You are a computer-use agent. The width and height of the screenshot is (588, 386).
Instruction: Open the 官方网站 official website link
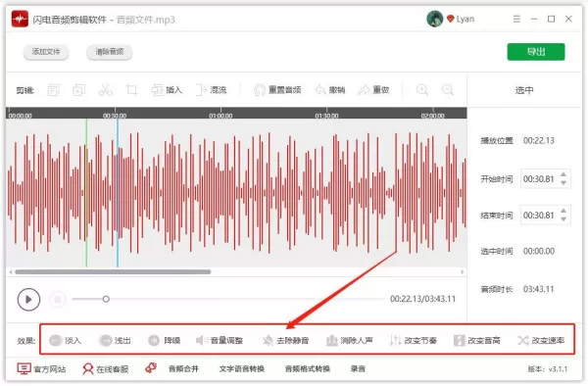(x=41, y=369)
